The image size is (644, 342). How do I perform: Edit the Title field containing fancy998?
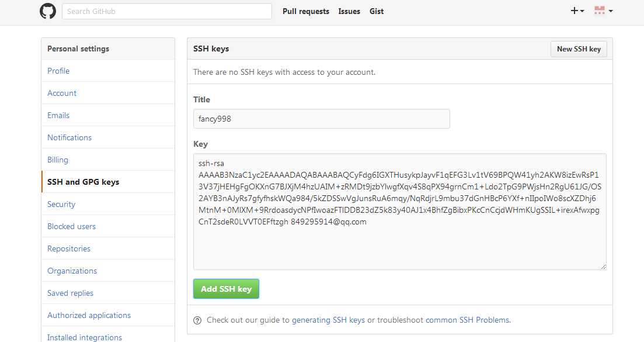tap(322, 119)
